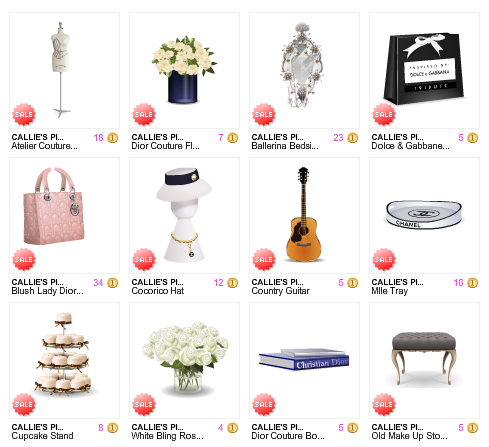The width and height of the screenshot is (489, 447).
Task: Click the coin icon beside Mlle Tray price
Action: coord(473,283)
